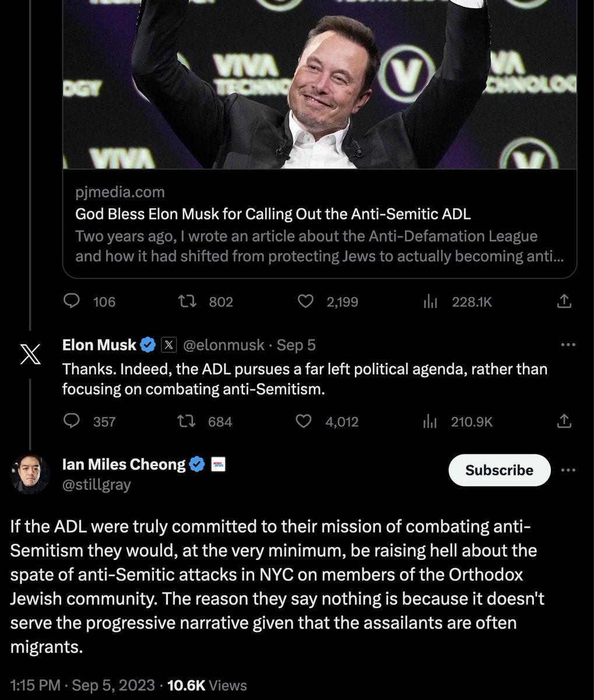Image resolution: width=594 pixels, height=700 pixels.
Task: Reply to Elon Musk's ADL tweet
Action: (x=71, y=421)
